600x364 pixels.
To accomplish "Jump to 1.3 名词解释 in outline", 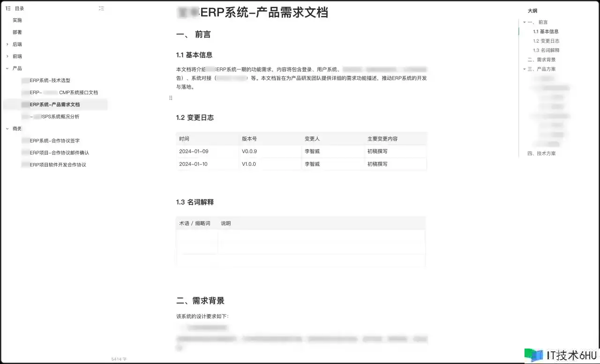I will point(546,51).
